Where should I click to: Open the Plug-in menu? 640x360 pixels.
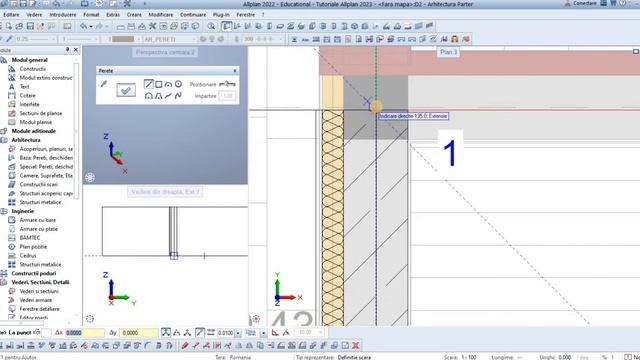(x=221, y=15)
